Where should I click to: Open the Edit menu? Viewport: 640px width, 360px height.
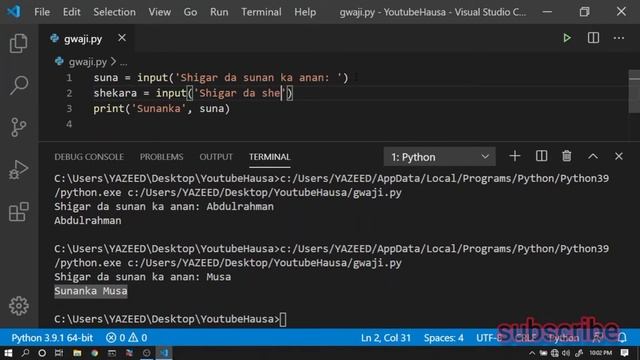(x=71, y=12)
